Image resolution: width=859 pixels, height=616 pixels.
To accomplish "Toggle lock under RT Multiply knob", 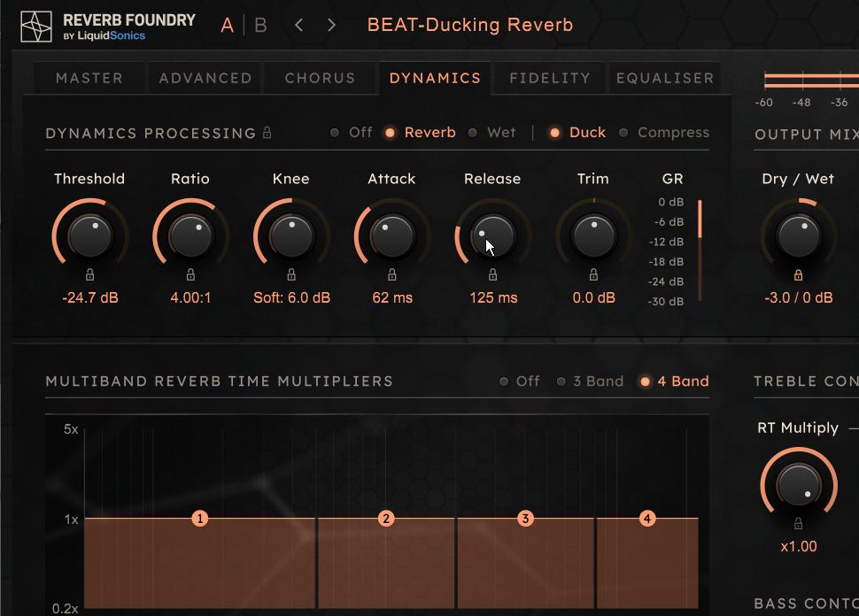I will click(x=799, y=523).
